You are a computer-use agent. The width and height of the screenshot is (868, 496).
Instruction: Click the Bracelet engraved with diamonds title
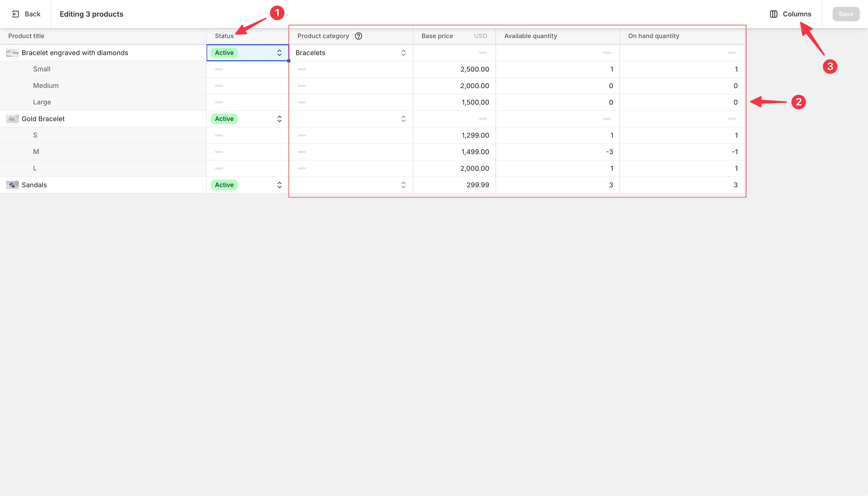(75, 53)
